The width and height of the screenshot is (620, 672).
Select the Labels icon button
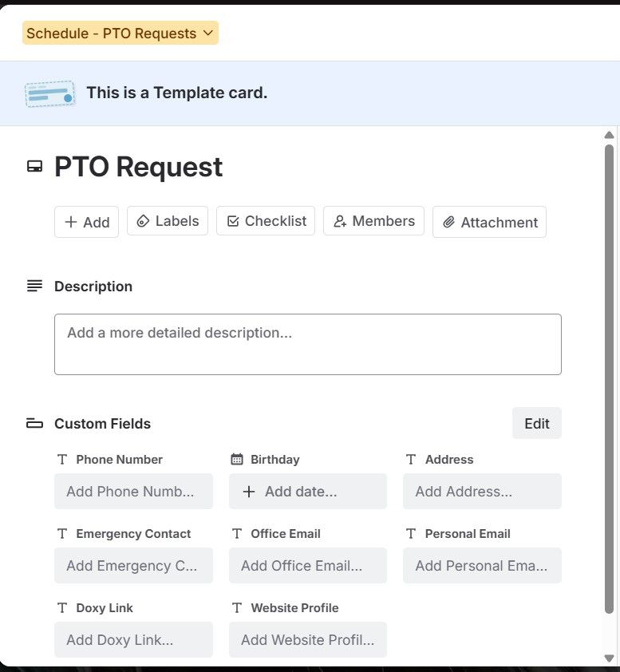[144, 221]
